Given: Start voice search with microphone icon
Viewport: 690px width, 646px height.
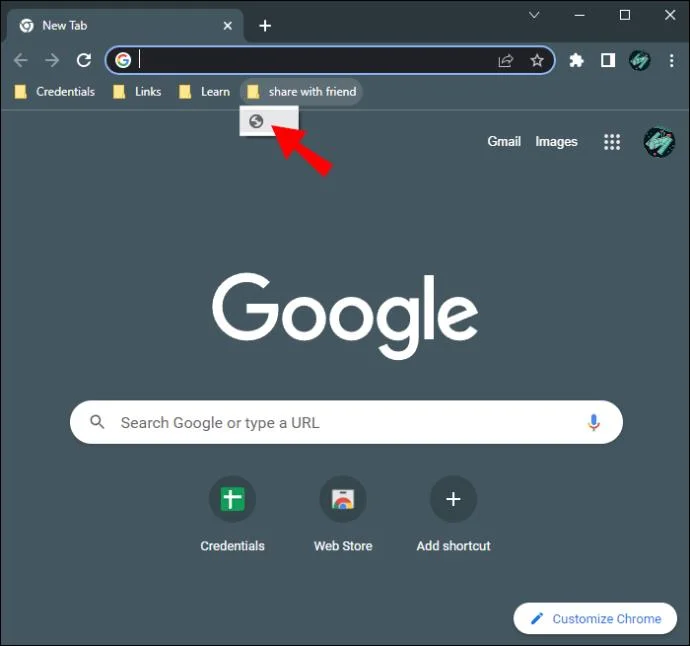Looking at the screenshot, I should pyautogui.click(x=594, y=422).
